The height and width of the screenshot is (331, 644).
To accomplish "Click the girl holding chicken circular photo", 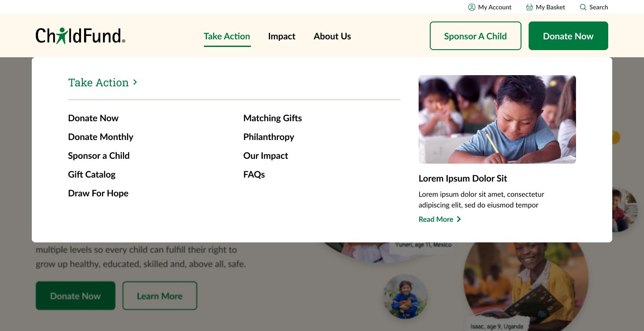I will coord(405,297).
